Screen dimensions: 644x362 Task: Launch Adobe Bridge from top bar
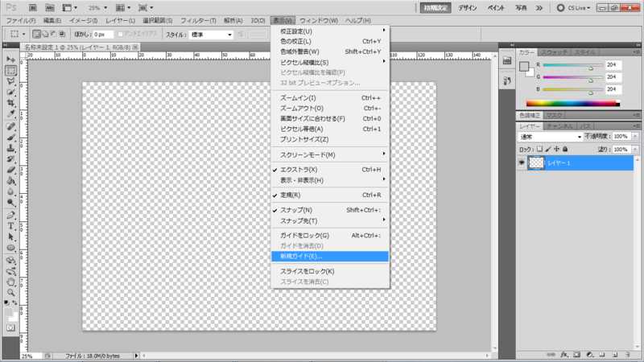33,8
